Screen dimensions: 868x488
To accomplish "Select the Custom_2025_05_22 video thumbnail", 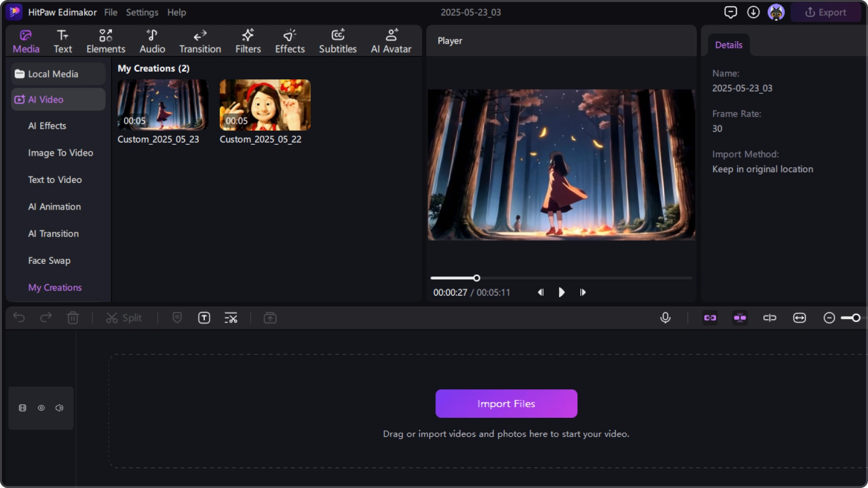I will [x=264, y=105].
